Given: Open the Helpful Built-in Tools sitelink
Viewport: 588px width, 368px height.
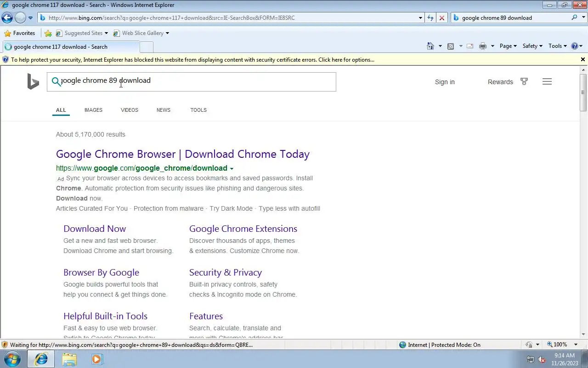Looking at the screenshot, I should point(105,316).
